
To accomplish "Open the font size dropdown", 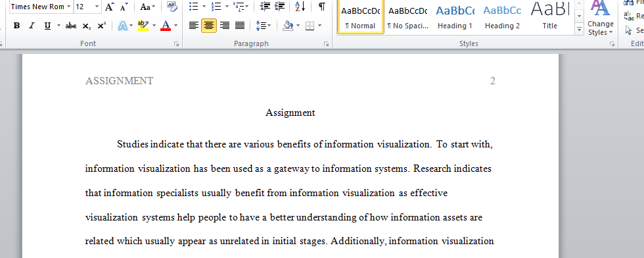I will tap(97, 7).
